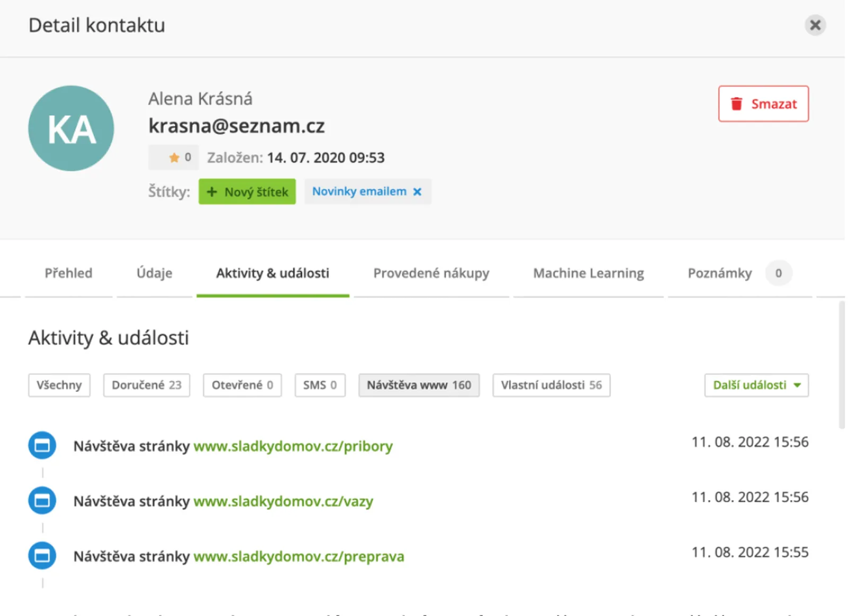The image size is (848, 616).
Task: Add a new tag with Nový štítek
Action: [x=247, y=192]
